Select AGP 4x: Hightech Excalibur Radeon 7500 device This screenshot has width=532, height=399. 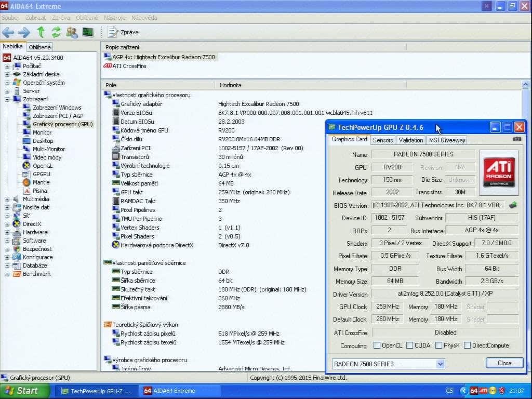coord(159,57)
